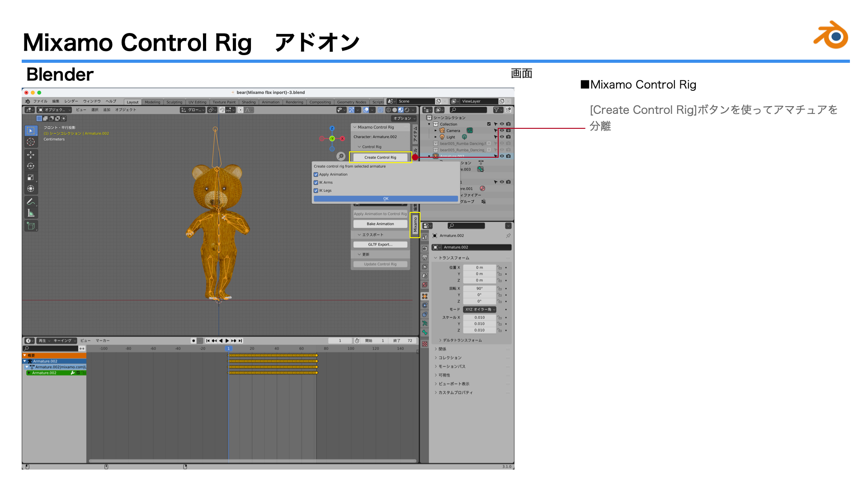Activate the Move tool
The width and height of the screenshot is (868, 488).
(x=31, y=155)
